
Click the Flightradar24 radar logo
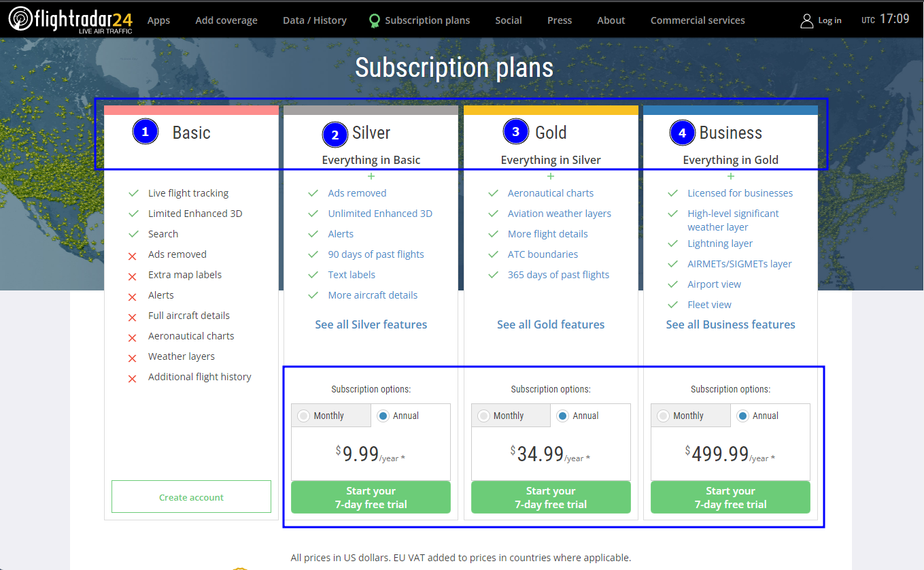point(21,20)
